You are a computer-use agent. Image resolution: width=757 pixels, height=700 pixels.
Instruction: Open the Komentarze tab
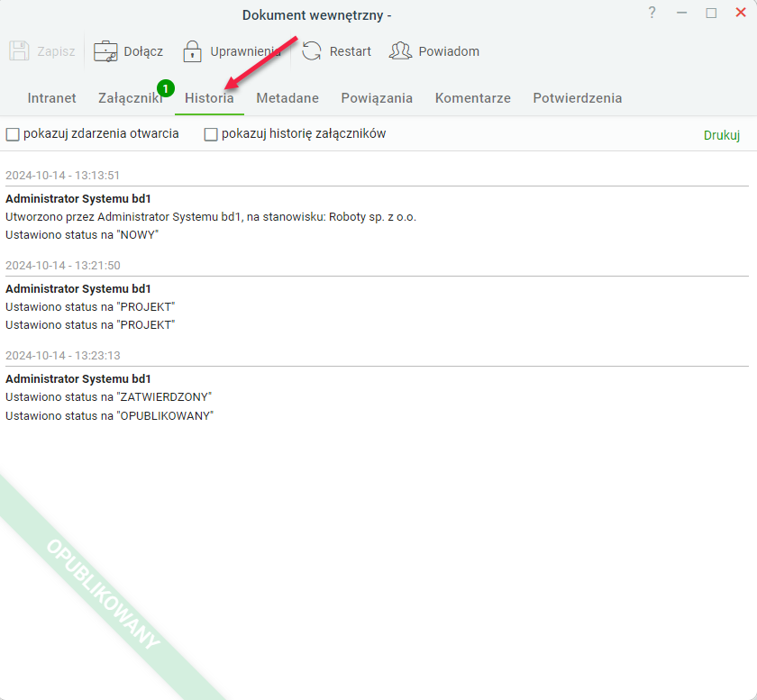click(x=472, y=98)
